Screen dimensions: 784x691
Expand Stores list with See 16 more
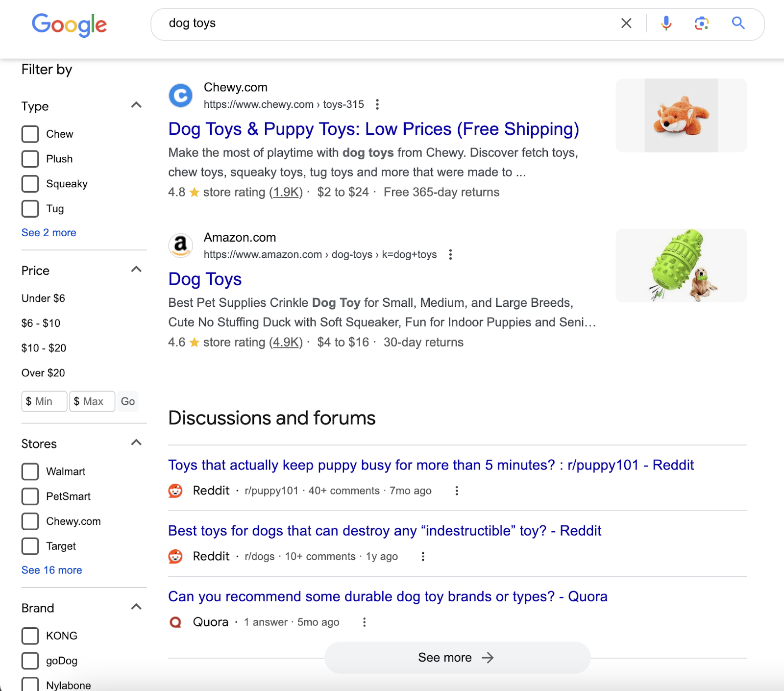pyautogui.click(x=52, y=570)
